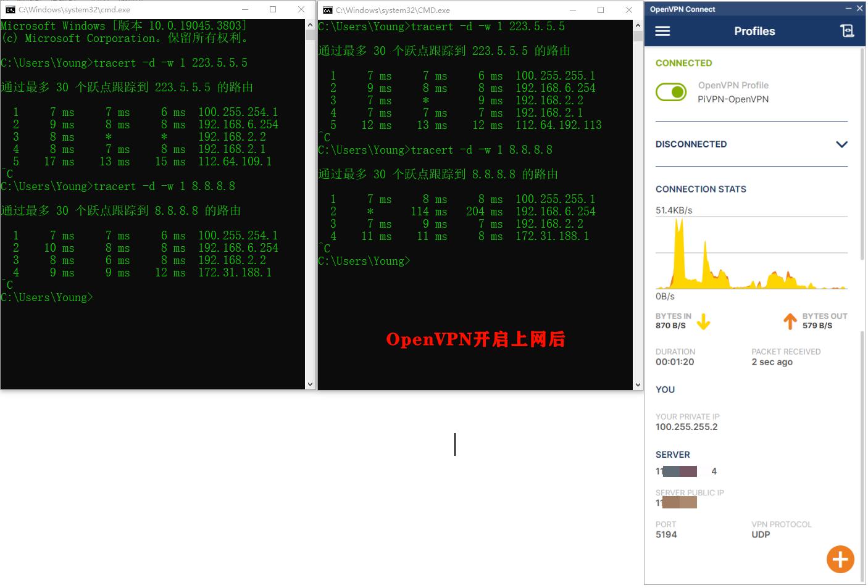Maximize the second CMD.exe window

pos(601,10)
